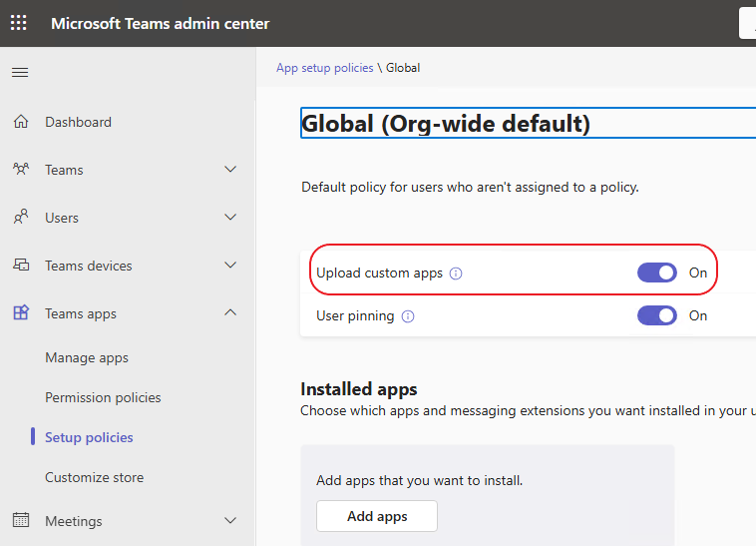The image size is (756, 546).
Task: Click the Global breadcrumb text
Action: 403,68
